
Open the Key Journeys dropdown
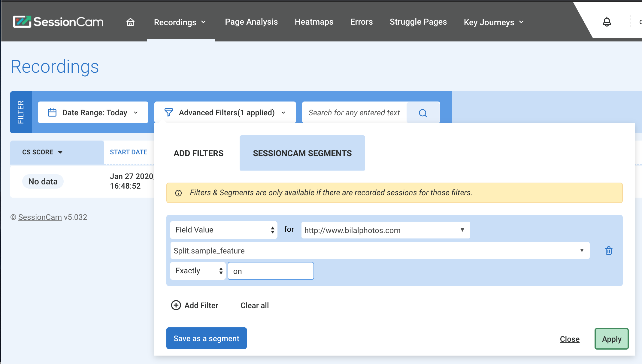[494, 22]
